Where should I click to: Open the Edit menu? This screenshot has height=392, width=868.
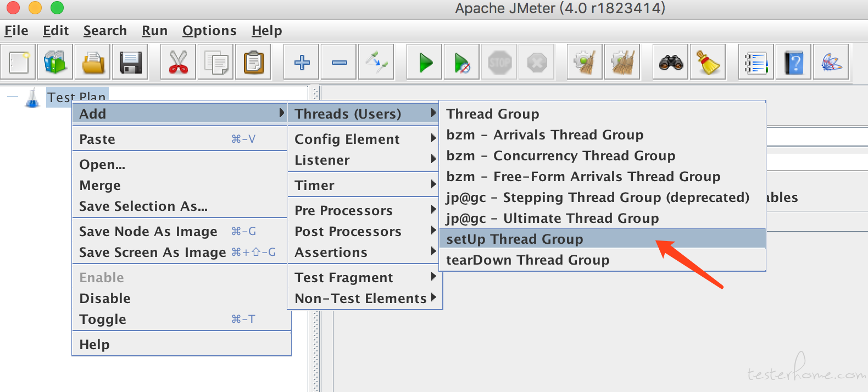click(x=56, y=31)
